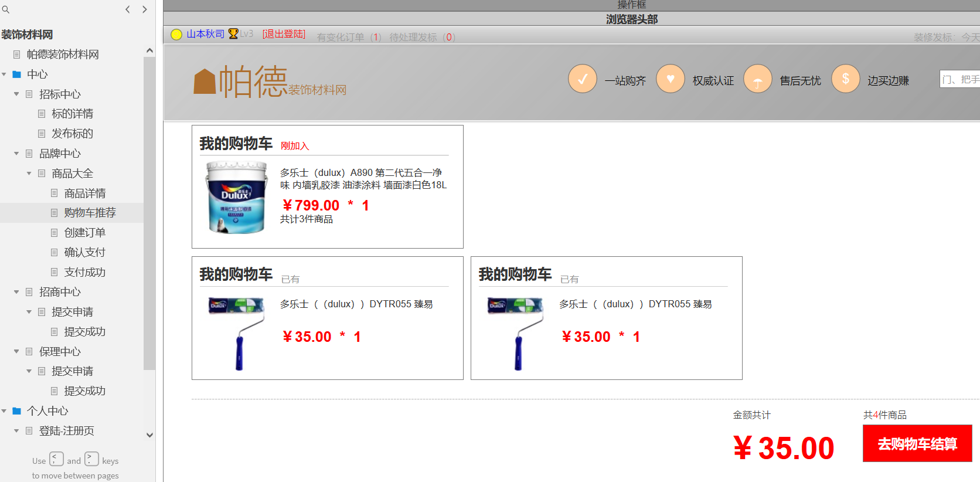Image resolution: width=980 pixels, height=482 pixels.
Task: Collapse the 品牌中心 tree node
Action: (x=16, y=154)
